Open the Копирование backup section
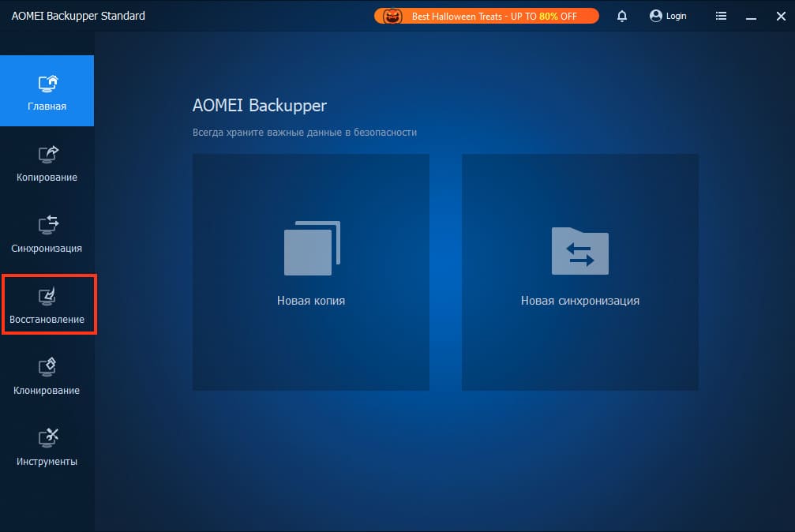 (x=47, y=163)
